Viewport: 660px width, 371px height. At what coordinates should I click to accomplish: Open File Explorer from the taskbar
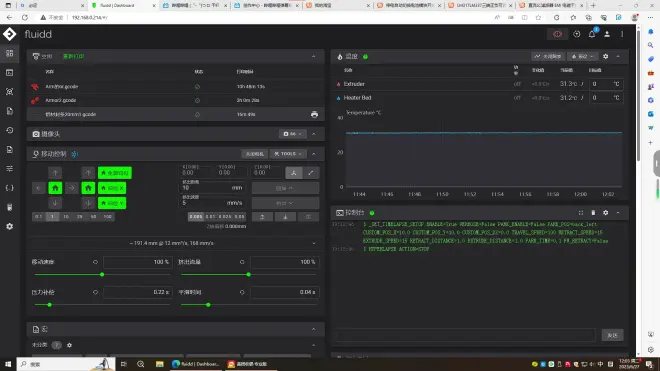click(160, 364)
